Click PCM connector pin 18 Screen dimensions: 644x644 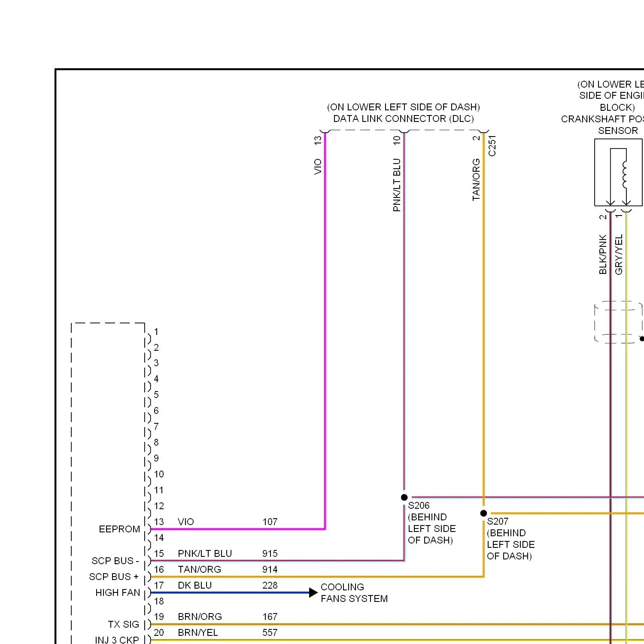coord(159,601)
